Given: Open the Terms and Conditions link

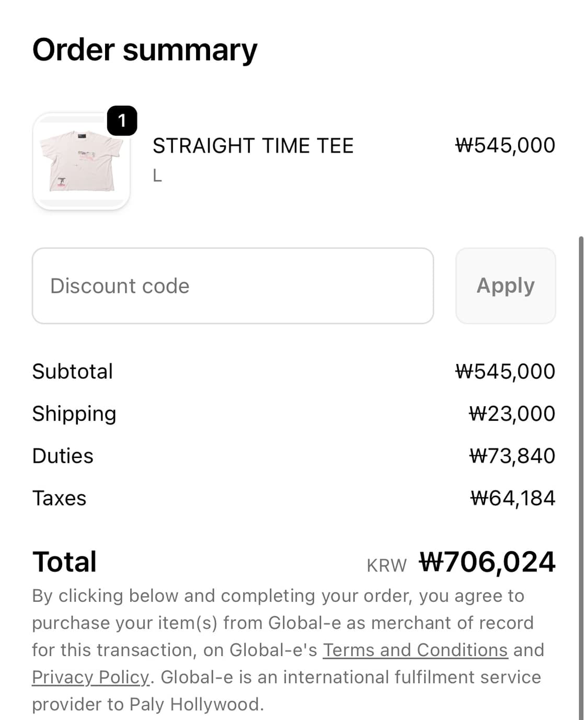Looking at the screenshot, I should 415,650.
